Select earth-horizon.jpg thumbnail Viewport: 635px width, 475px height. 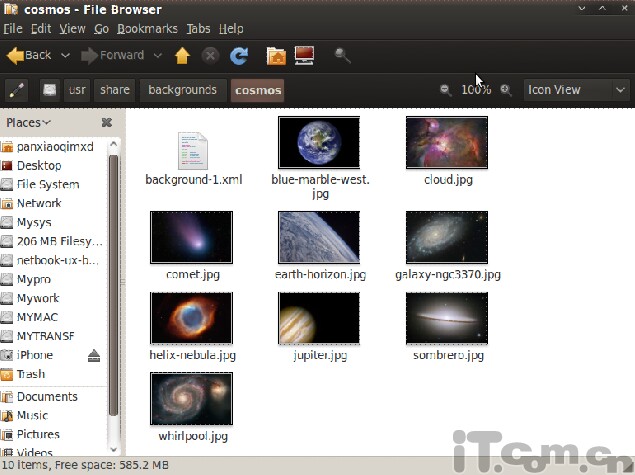[x=319, y=237]
